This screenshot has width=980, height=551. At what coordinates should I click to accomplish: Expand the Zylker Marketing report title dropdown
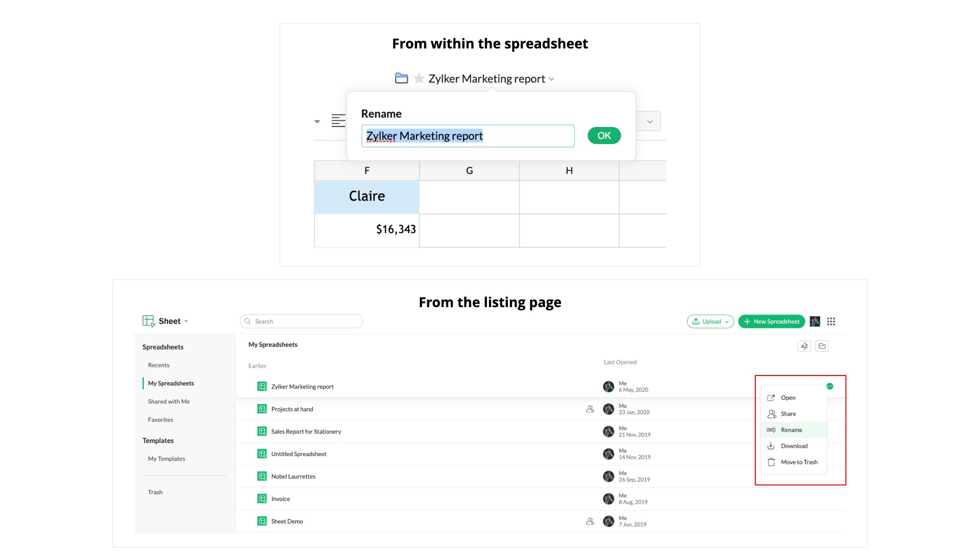551,79
